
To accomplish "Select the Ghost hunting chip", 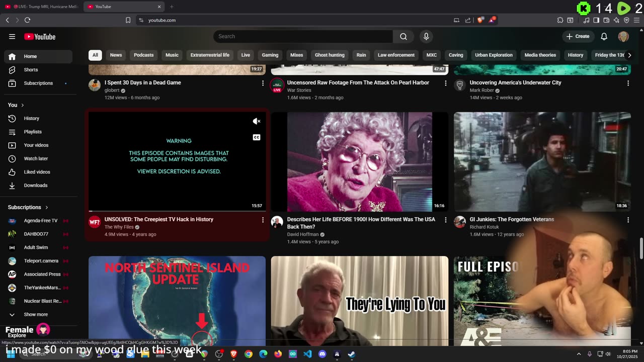I will point(330,55).
